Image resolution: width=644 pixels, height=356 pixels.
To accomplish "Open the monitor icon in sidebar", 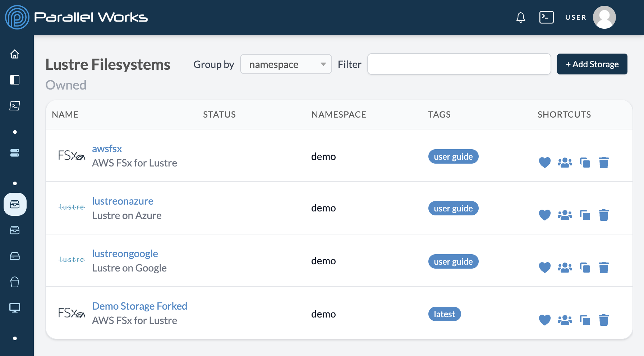I will tap(15, 308).
